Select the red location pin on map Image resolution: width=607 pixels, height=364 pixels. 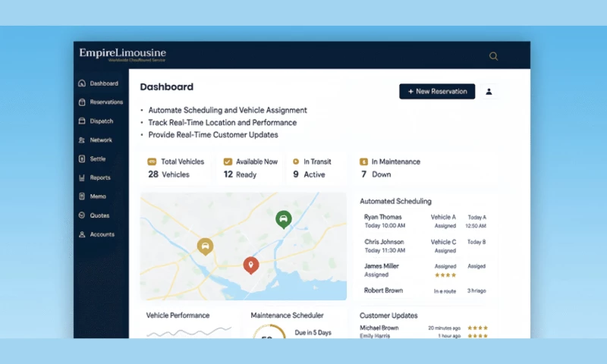point(251,265)
